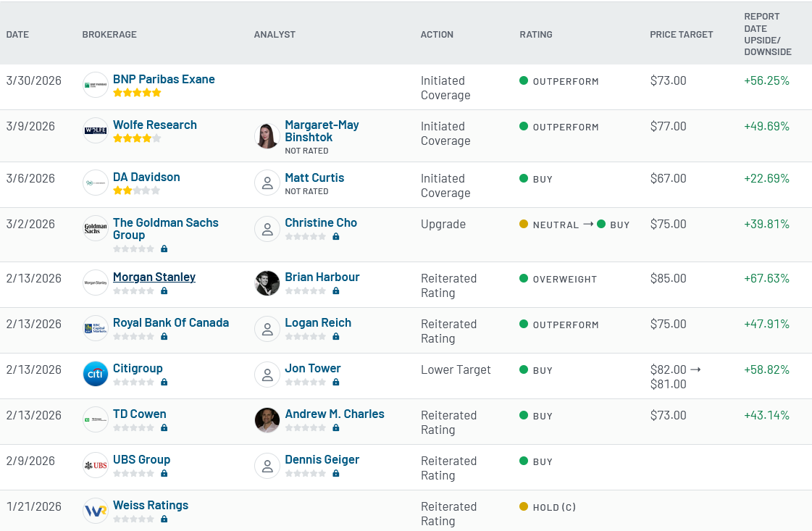Screen dimensions: 812x531
Task: Click Andrew M. Charles's analyst photo
Action: tap(267, 419)
